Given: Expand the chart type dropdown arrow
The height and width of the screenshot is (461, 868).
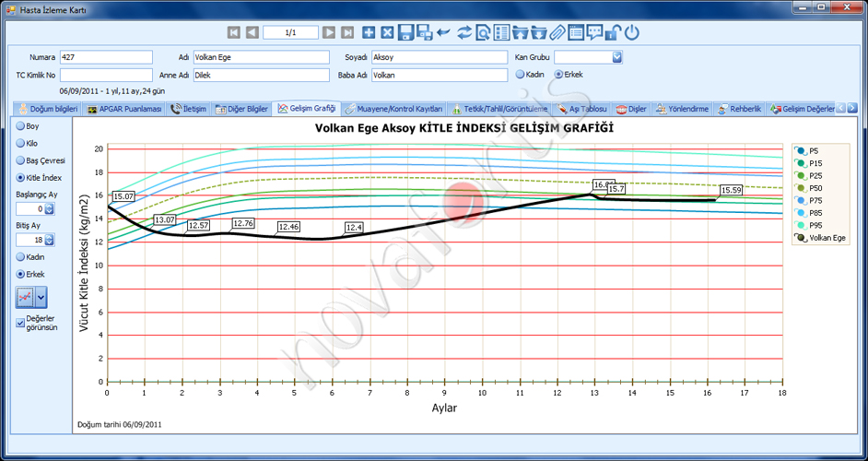Looking at the screenshot, I should (x=41, y=298).
